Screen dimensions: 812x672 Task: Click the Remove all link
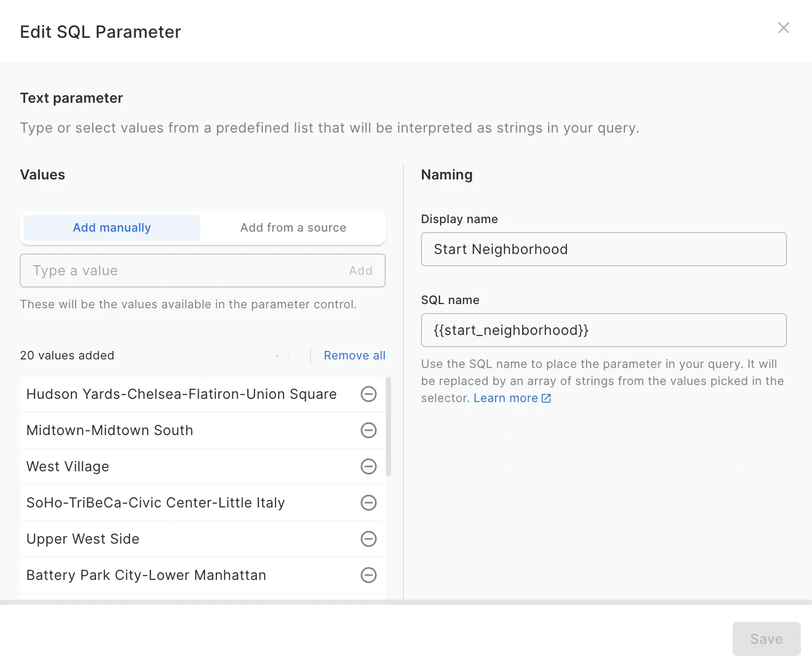click(x=354, y=356)
